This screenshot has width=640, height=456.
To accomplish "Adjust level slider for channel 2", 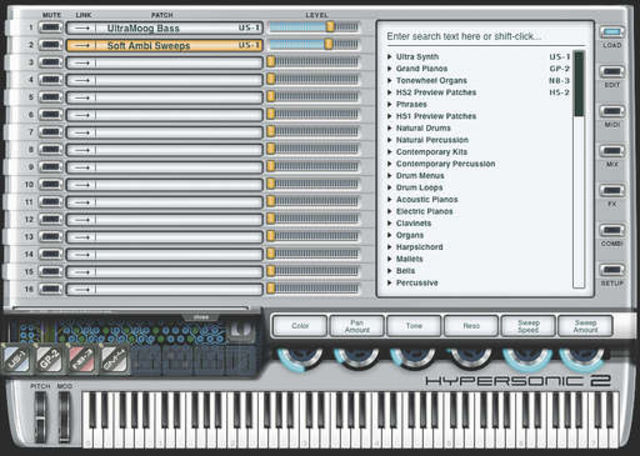I will pos(313,44).
